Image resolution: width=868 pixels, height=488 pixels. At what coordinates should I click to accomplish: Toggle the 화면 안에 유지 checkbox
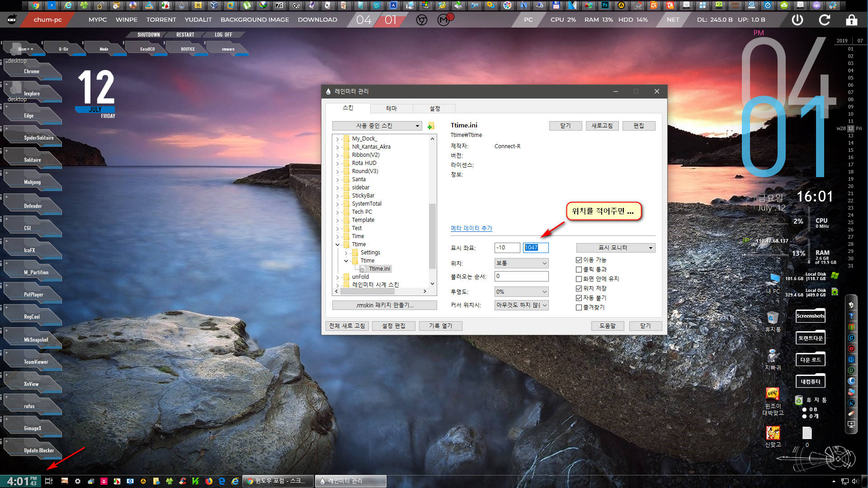pyautogui.click(x=579, y=279)
